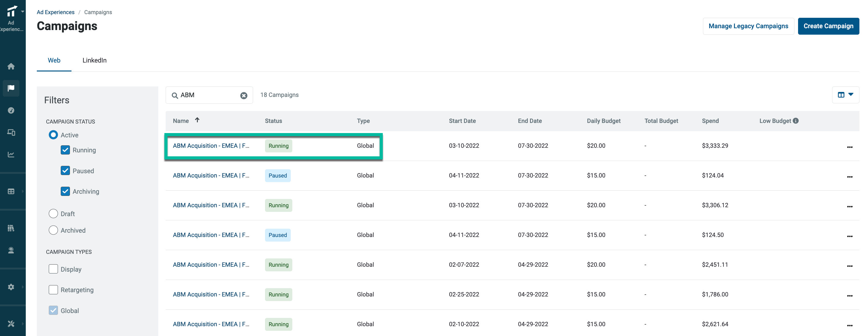Viewport: 868px width, 336px height.
Task: Expand the table grid sidebar submenu arrow
Action: click(23, 191)
